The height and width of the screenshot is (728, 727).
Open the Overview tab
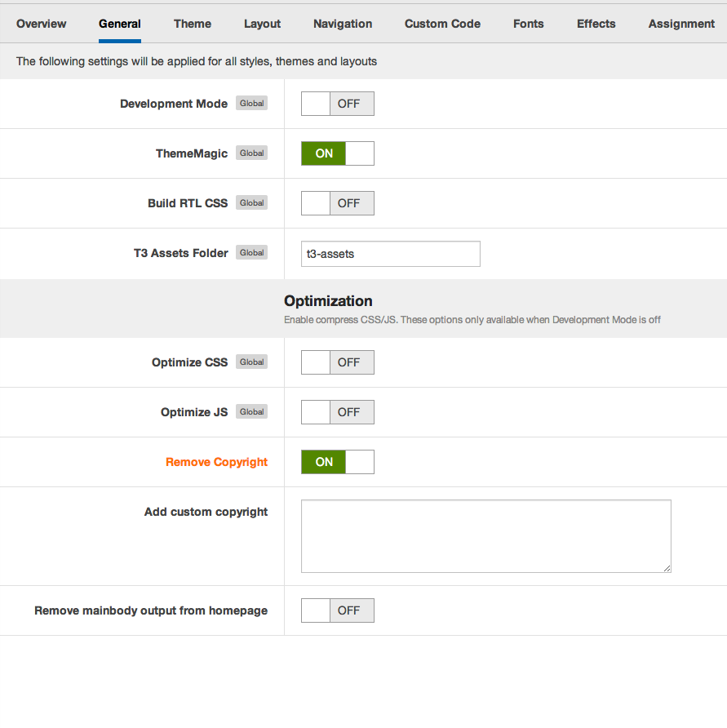[x=42, y=24]
